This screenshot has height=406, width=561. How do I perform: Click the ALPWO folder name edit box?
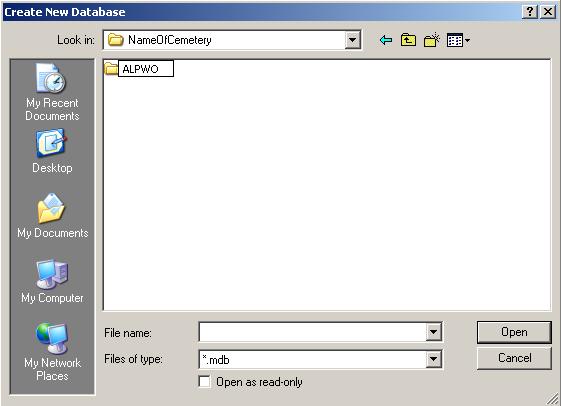(x=146, y=69)
